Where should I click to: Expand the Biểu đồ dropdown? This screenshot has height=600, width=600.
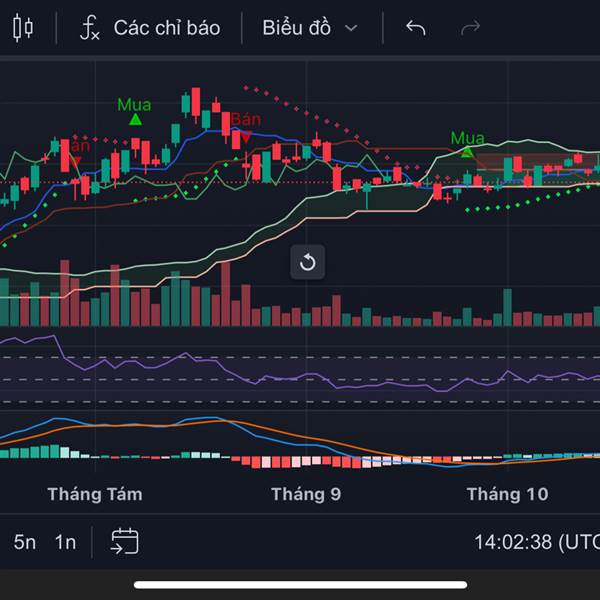pyautogui.click(x=310, y=28)
